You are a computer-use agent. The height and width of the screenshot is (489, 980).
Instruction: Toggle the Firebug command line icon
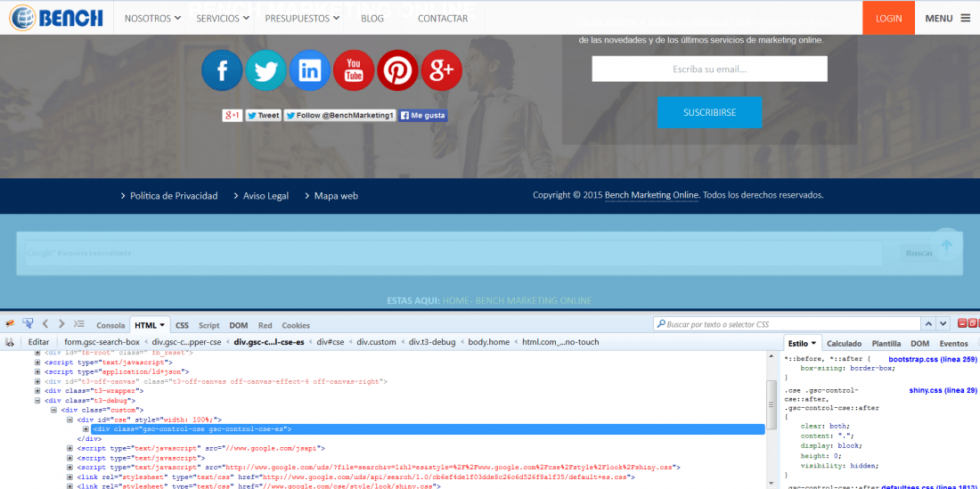click(x=78, y=323)
